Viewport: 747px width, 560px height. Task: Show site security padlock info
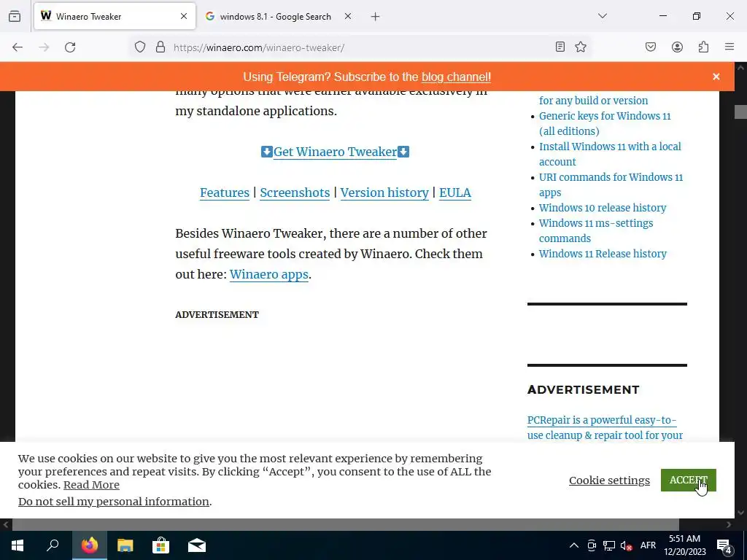[x=160, y=47]
